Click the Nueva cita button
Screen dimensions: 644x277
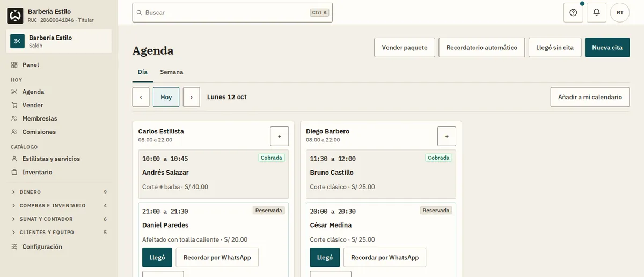tap(607, 47)
